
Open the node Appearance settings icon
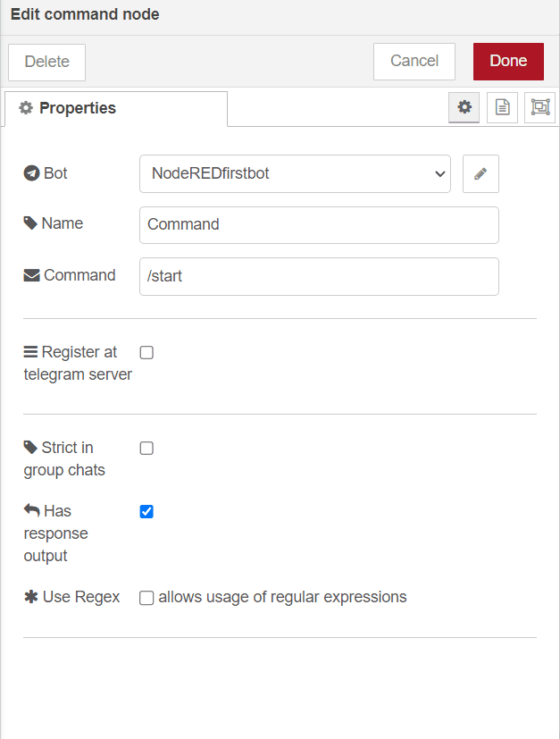pyautogui.click(x=539, y=107)
